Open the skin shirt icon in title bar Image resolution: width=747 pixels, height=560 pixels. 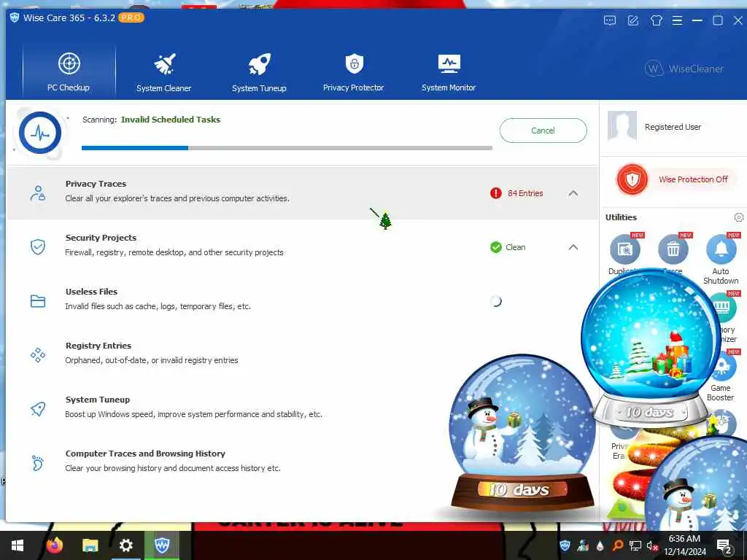click(657, 20)
